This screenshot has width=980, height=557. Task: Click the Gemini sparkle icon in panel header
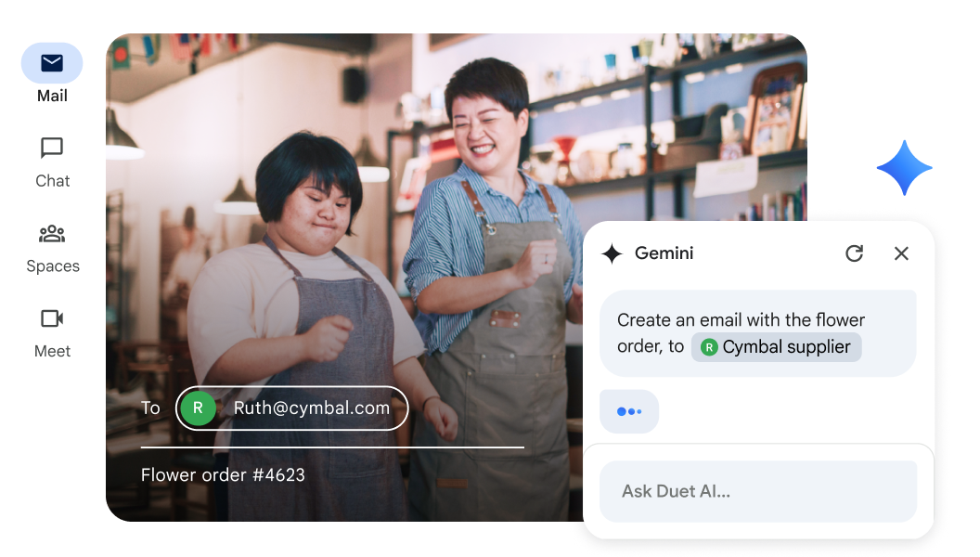tap(612, 253)
